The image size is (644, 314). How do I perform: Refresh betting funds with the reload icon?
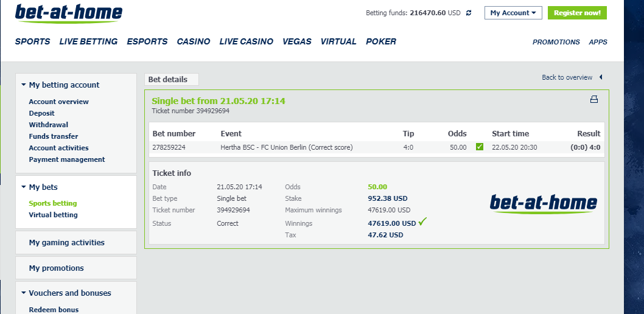469,13
